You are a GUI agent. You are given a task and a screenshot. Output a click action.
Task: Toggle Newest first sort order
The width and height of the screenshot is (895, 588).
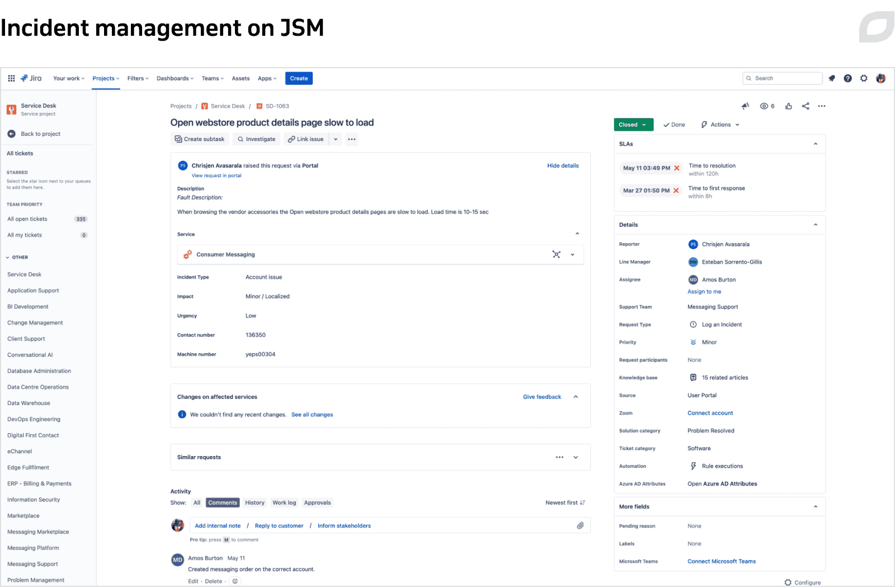click(565, 502)
